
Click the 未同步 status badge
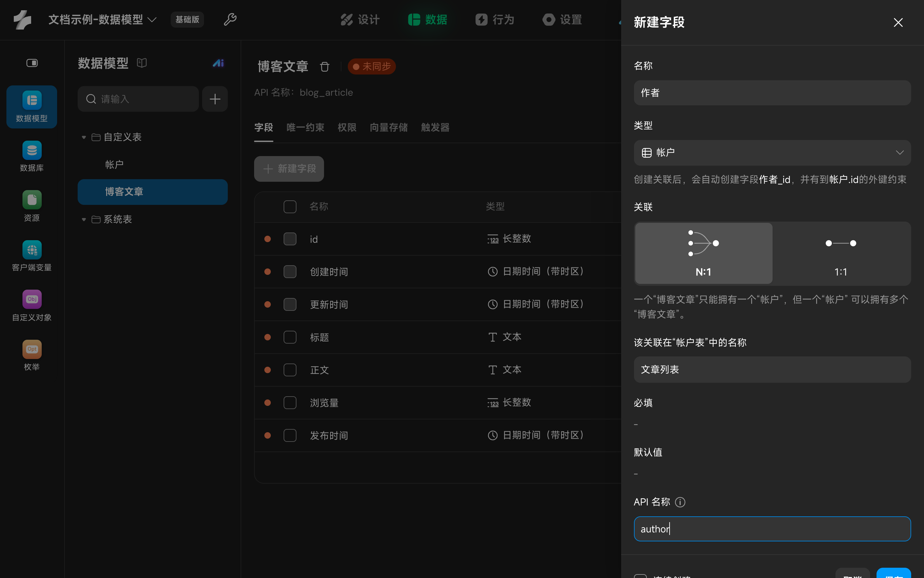(372, 66)
